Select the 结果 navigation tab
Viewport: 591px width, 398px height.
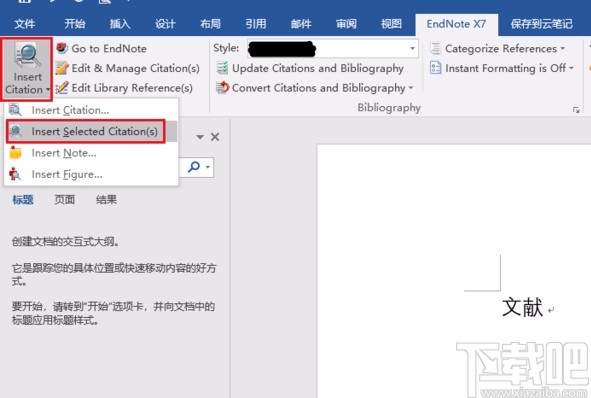106,199
